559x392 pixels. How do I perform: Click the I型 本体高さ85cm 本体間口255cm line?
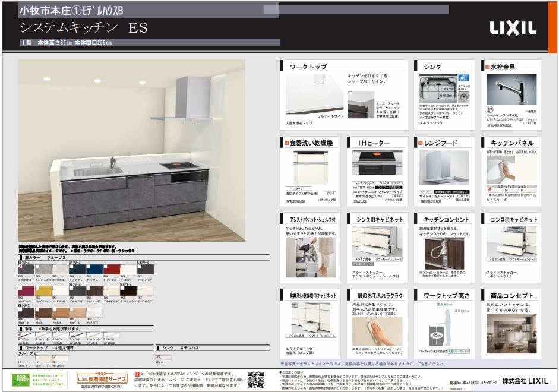coord(67,42)
